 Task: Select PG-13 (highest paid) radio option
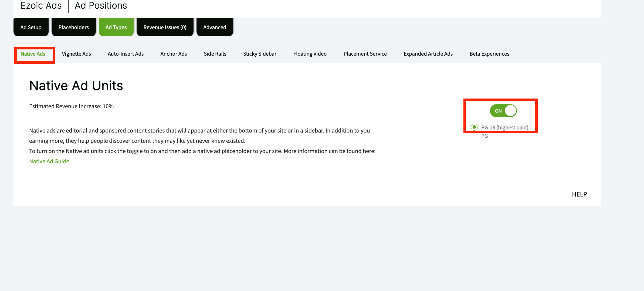[x=474, y=127]
